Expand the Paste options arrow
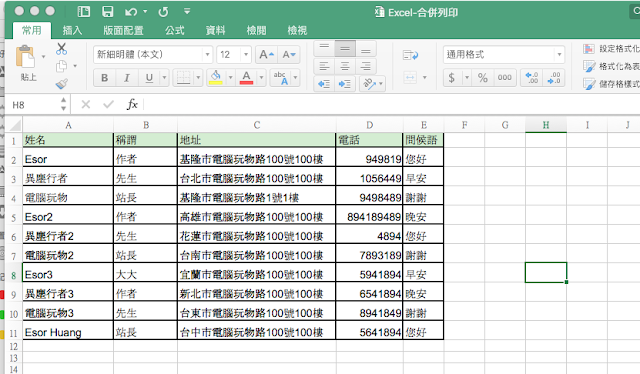The height and width of the screenshot is (374, 640). tap(43, 57)
